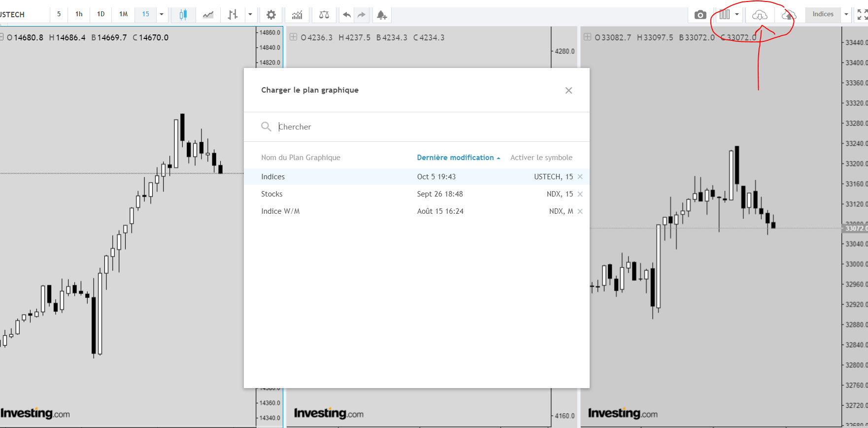868x428 pixels.
Task: Select the 1D timeframe
Action: tap(101, 14)
